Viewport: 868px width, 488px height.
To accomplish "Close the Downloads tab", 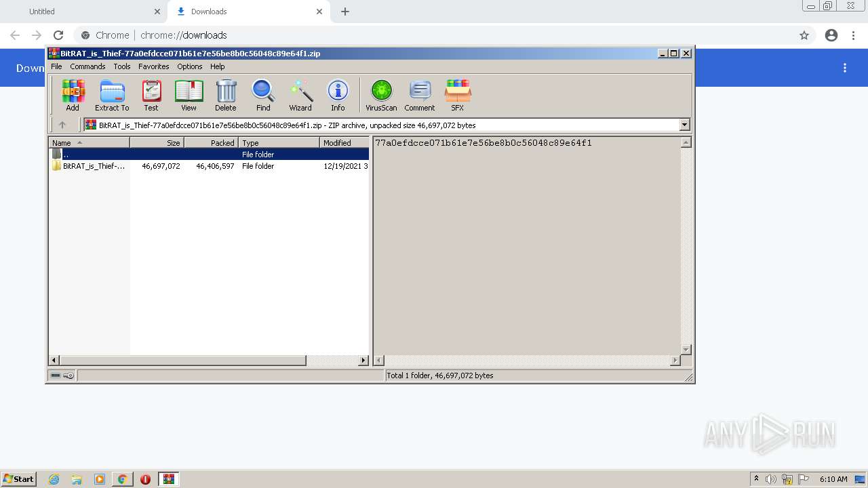I will (319, 12).
